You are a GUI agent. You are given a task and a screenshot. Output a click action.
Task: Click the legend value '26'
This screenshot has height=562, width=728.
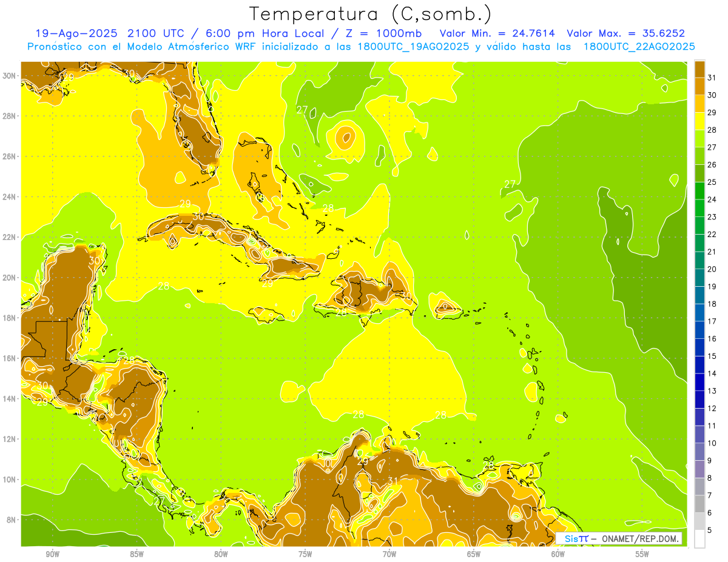[712, 164]
